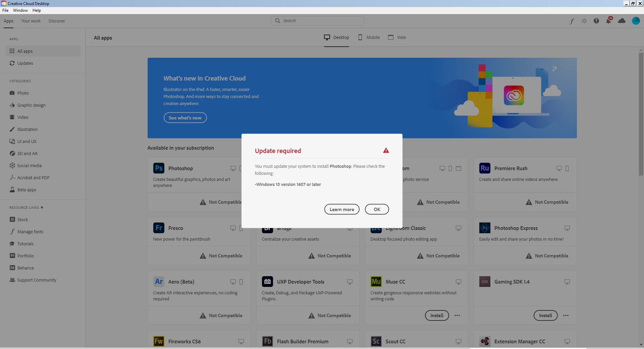Open Support Community link
644x349 pixels.
point(43,280)
